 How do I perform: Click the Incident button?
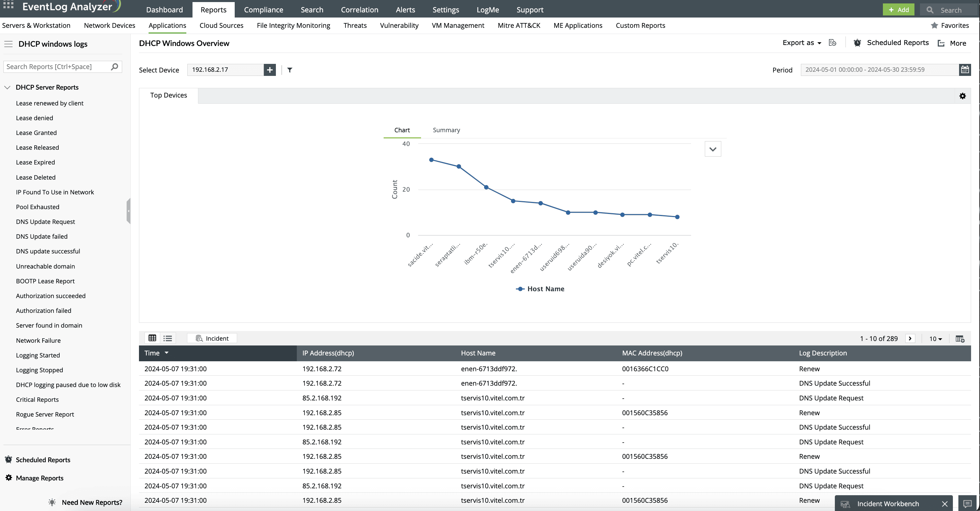[x=212, y=338]
